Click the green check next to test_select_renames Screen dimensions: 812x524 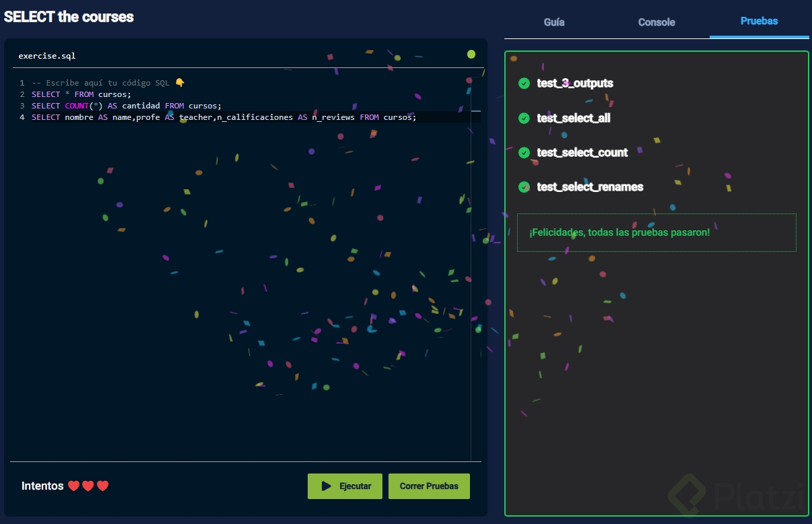(x=524, y=187)
